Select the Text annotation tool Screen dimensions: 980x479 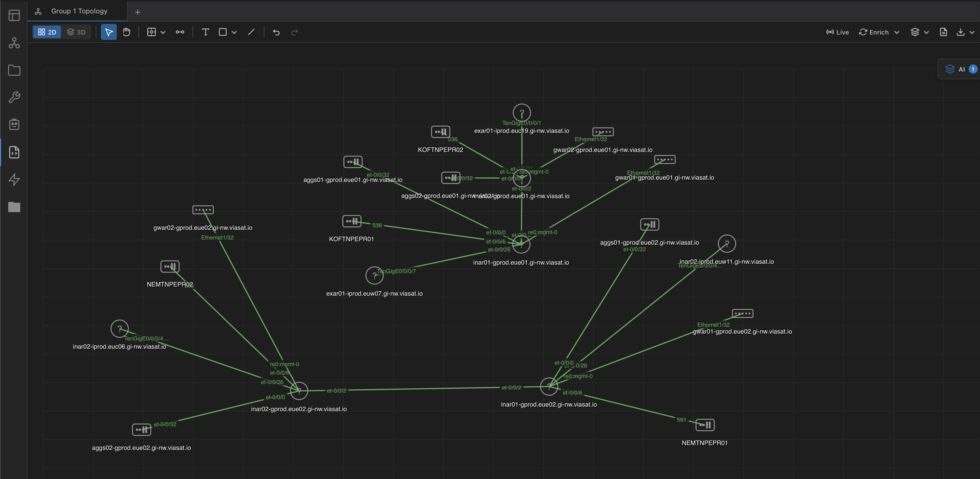[205, 32]
